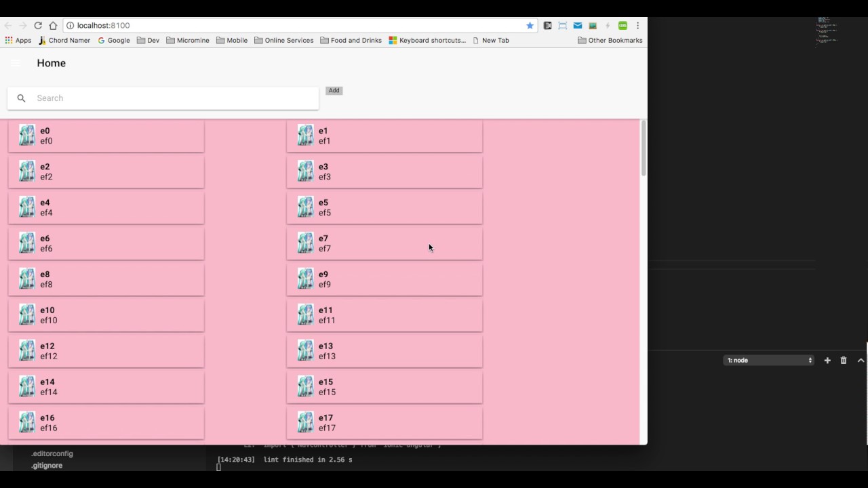The image size is (868, 488).
Task: Select .editorconfig in the editor file tree
Action: point(52,454)
